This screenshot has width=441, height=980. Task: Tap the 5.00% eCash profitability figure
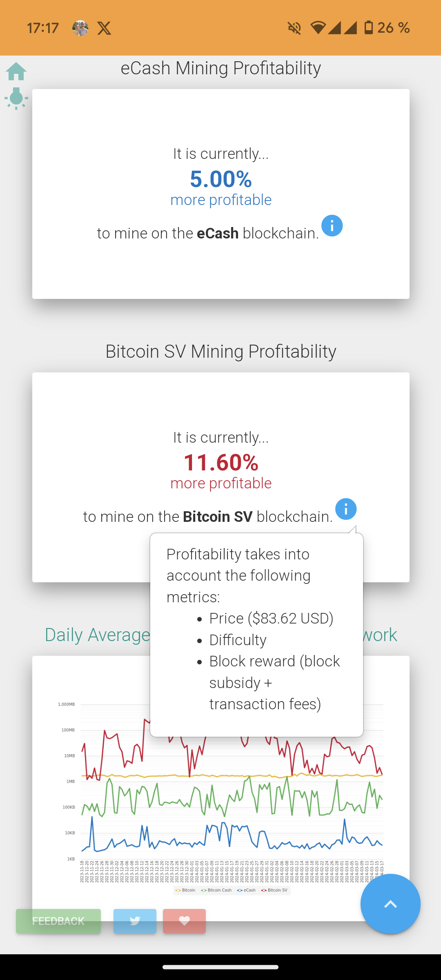[x=221, y=179]
